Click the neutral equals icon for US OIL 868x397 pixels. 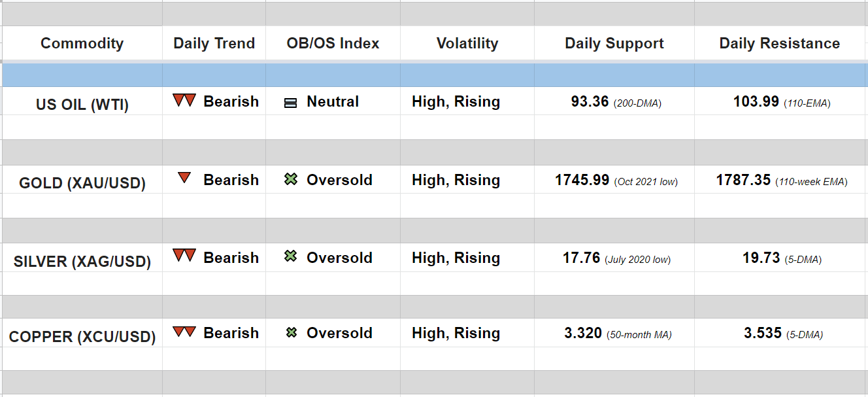291,103
